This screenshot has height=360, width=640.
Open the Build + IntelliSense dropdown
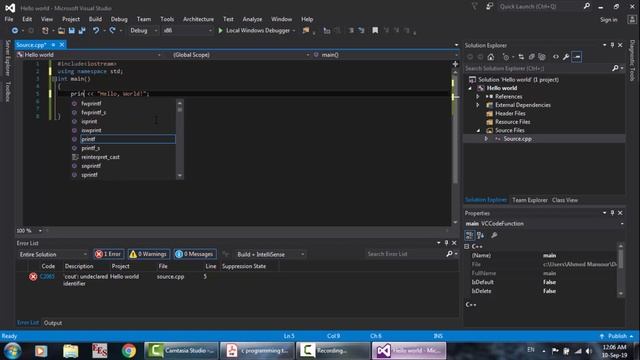pyautogui.click(x=270, y=254)
